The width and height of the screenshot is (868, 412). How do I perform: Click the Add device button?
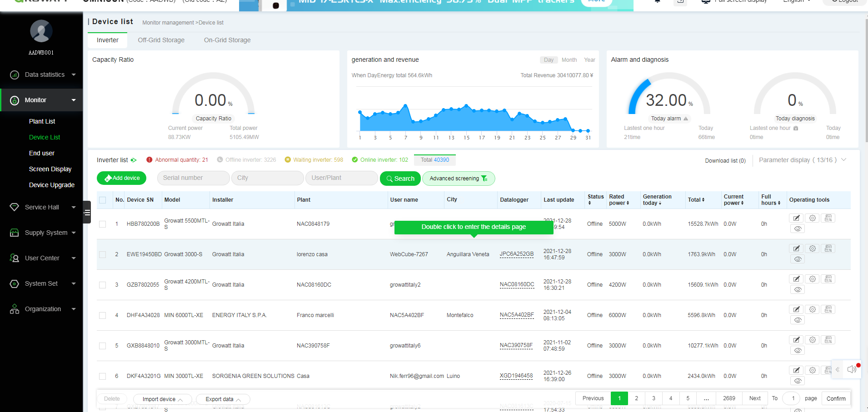[x=121, y=178]
